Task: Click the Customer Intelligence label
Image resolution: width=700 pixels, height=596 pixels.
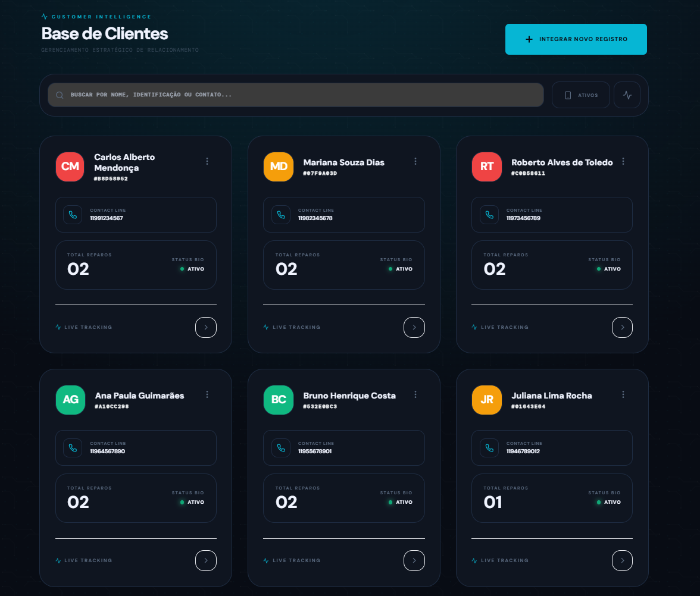Action: [101, 17]
